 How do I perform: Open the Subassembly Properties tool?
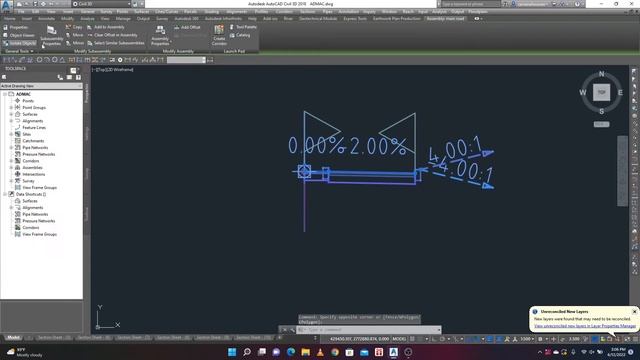click(51, 35)
